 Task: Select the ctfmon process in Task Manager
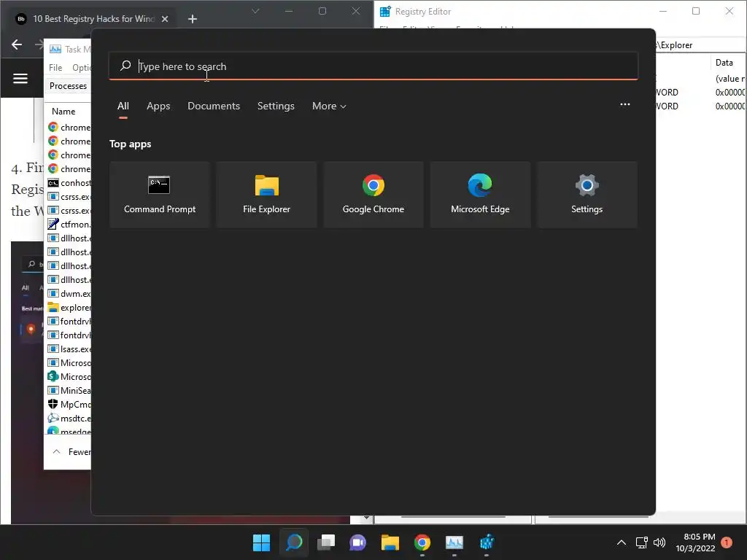(x=69, y=225)
